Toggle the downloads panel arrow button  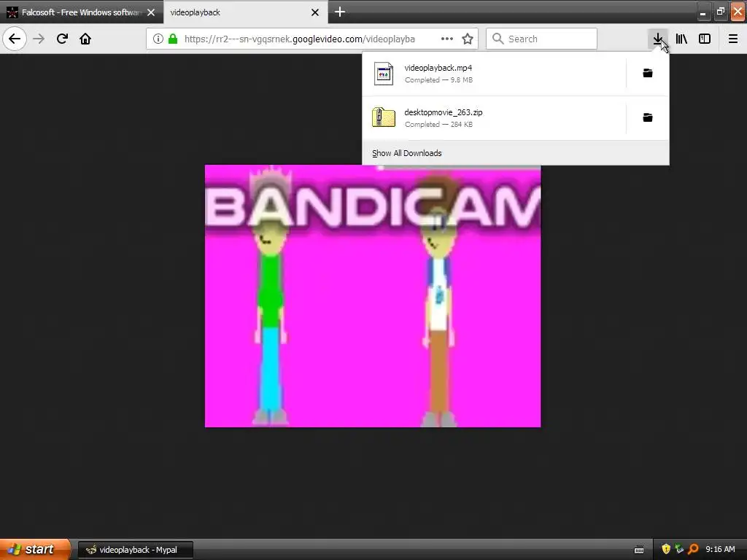pyautogui.click(x=658, y=39)
